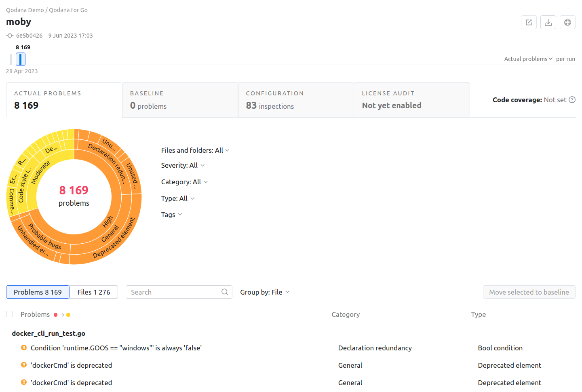Screen dimensions: 582x392
Task: Click the red-to-yellow severity sort indicator
Action: click(x=62, y=315)
